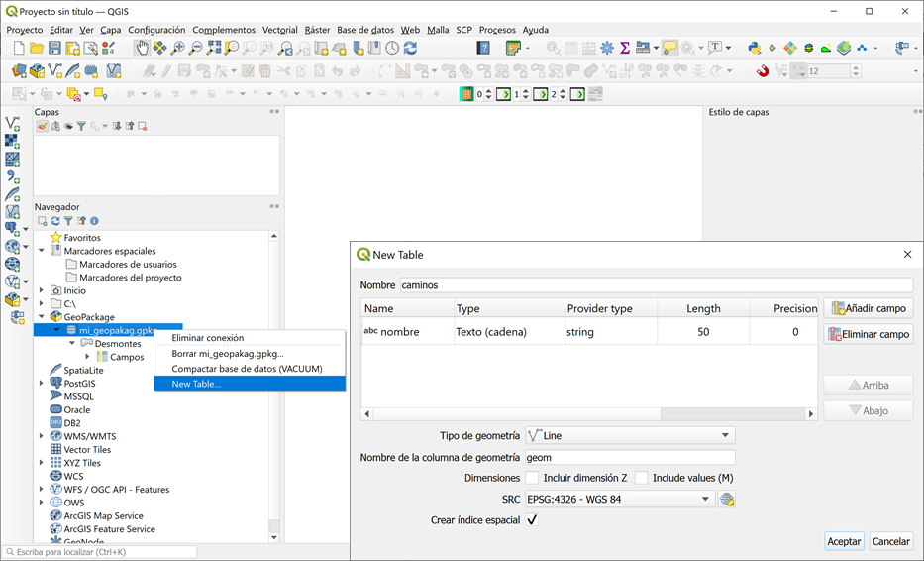Click the Refresh map icon in toolbar
924x561 pixels.
tap(411, 49)
